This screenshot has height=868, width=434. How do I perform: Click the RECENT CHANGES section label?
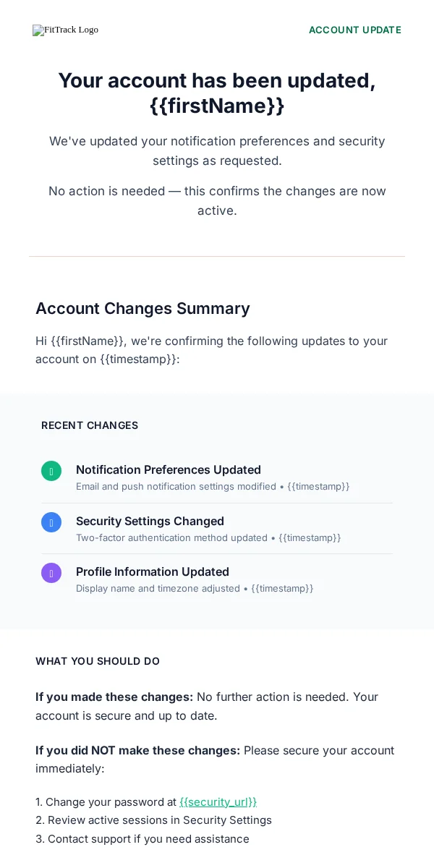(90, 425)
